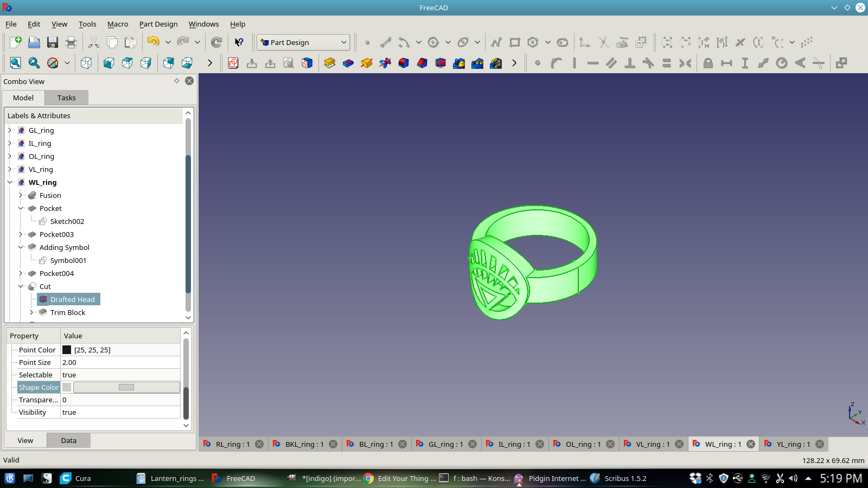This screenshot has height=488, width=868.
Task: Click the Visibility true value
Action: tap(120, 412)
